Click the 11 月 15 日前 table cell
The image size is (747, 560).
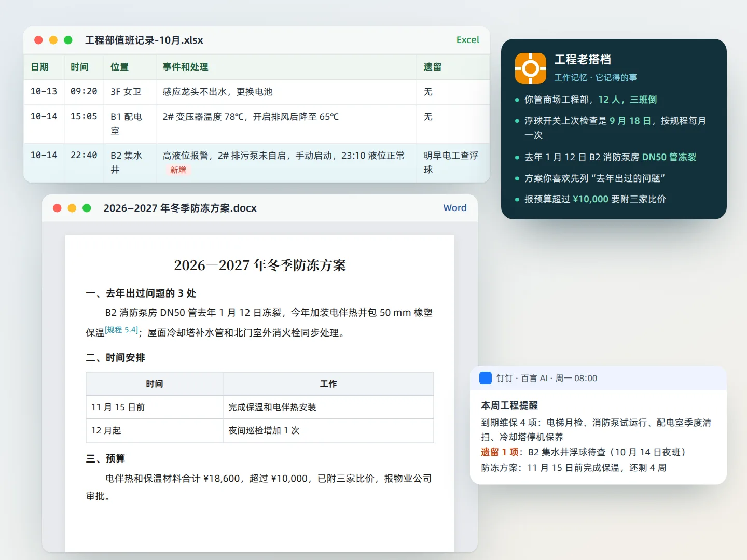(x=155, y=407)
